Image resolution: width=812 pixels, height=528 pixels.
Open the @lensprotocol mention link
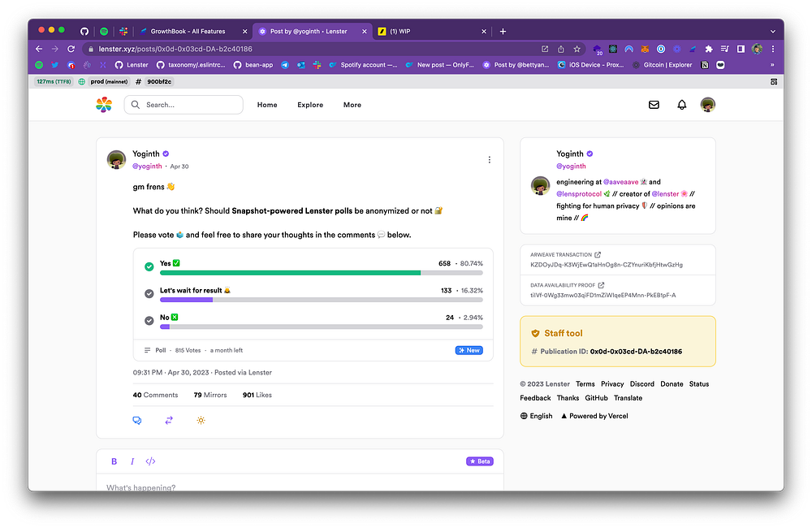[x=579, y=194]
